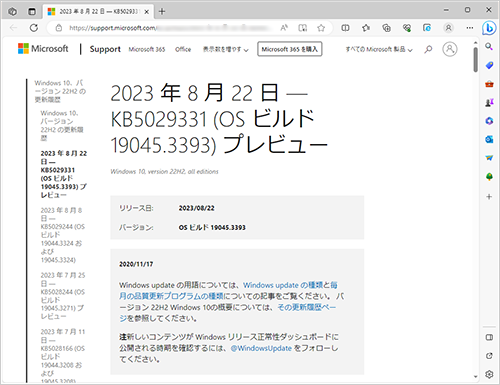500x385 pixels.
Task: Click the Microsoft Support search magnifier
Action: click(428, 49)
